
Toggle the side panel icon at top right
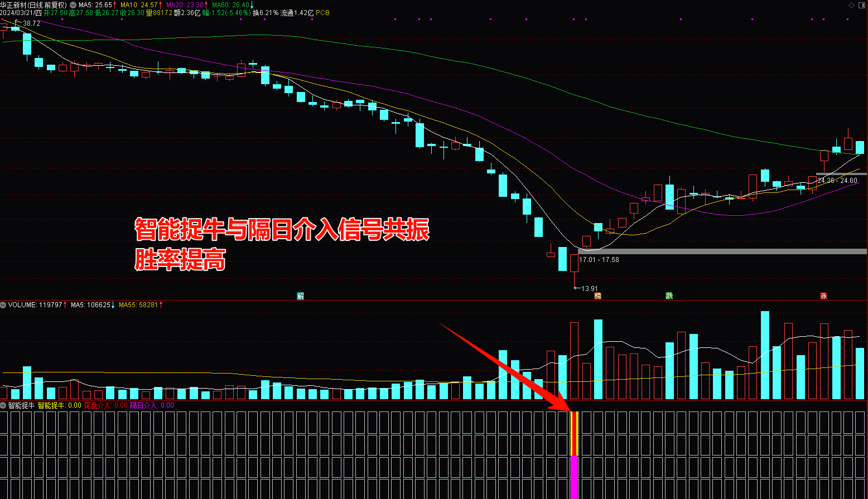[x=861, y=5]
